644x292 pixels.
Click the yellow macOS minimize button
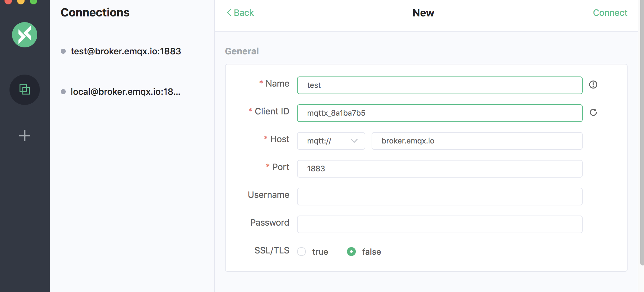tap(21, 1)
